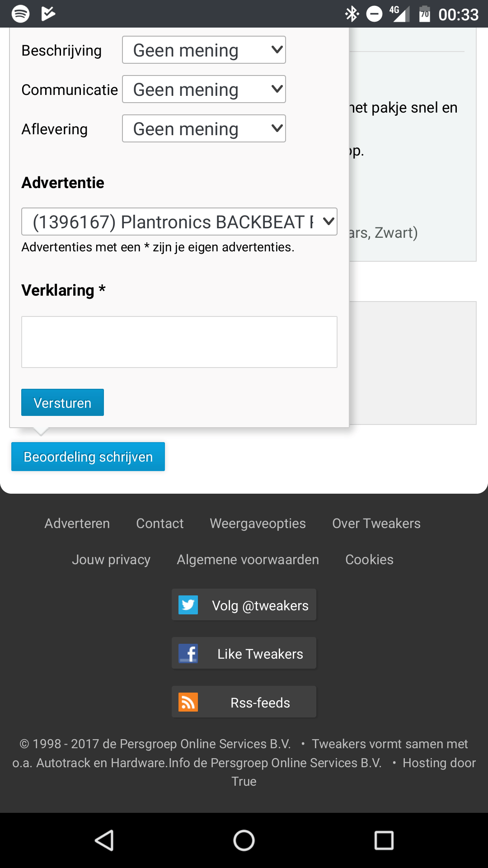
Task: Open the Aflevering rating dropdown
Action: click(x=204, y=129)
